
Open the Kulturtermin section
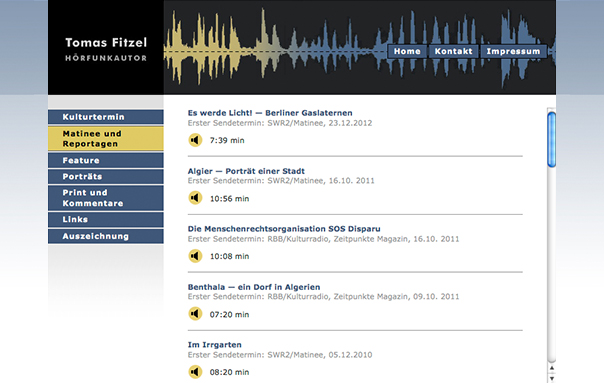[x=106, y=117]
